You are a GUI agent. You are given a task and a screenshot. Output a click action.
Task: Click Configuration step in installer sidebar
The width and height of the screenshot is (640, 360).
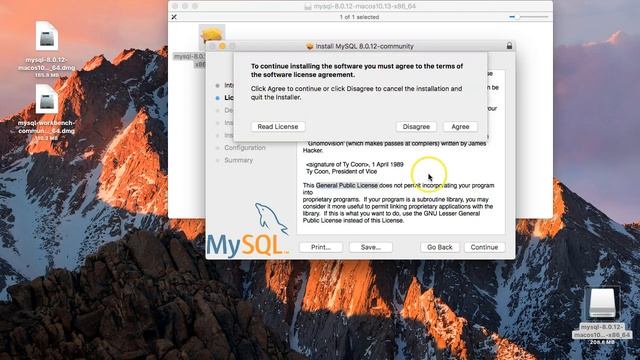245,148
